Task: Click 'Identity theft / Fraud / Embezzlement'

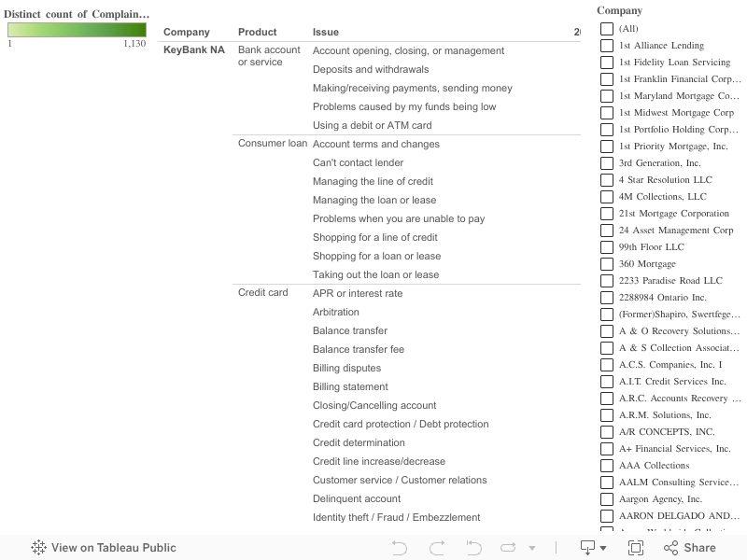Action: click(x=396, y=517)
